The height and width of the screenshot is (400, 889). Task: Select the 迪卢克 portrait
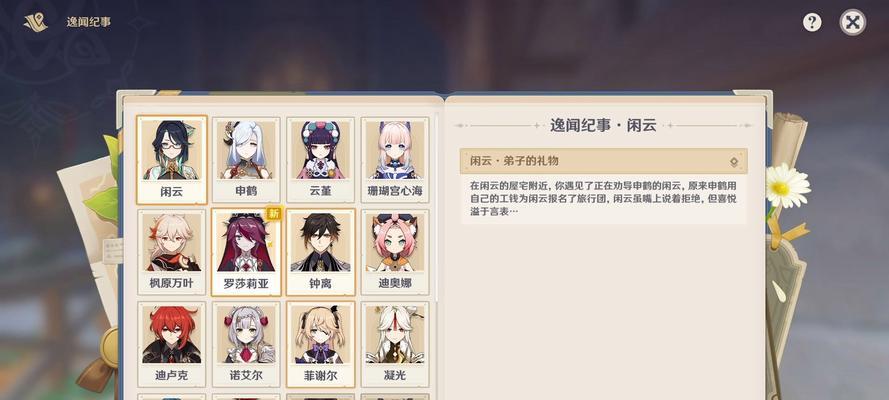pos(171,344)
